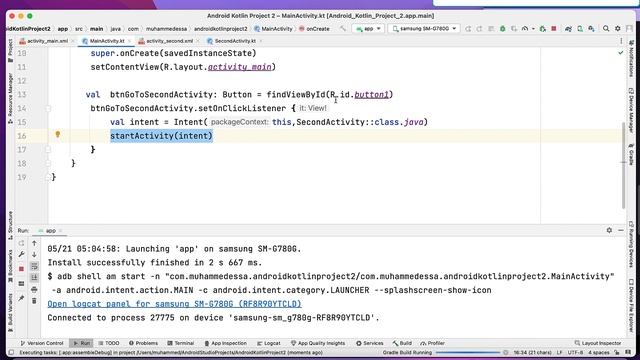Click the Gradle Build Running progress bar

pyautogui.click(x=468, y=352)
